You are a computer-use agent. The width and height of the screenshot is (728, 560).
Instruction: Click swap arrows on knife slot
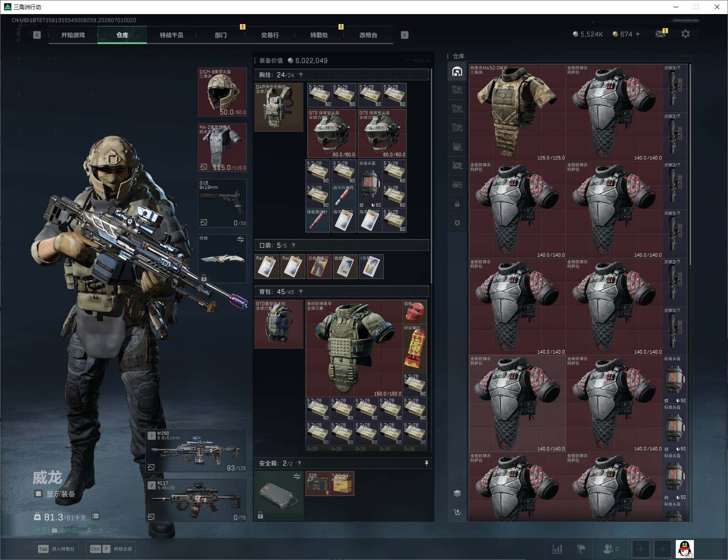pyautogui.click(x=240, y=240)
